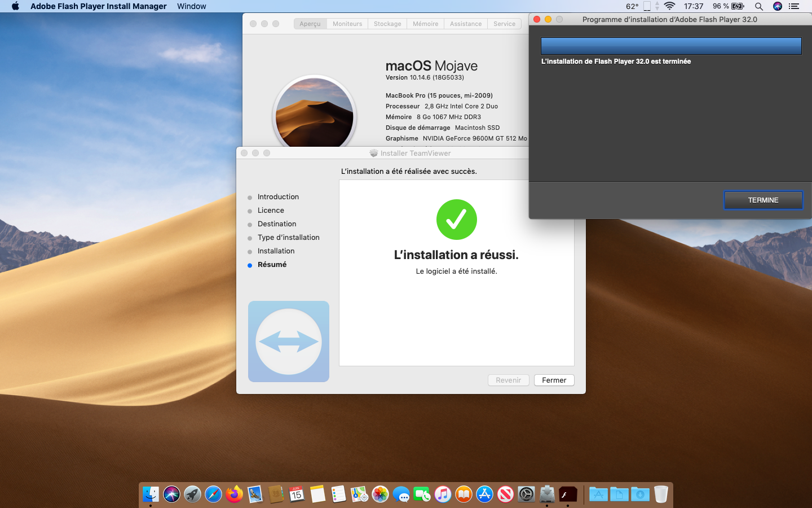Open Contacts book icon in Dock
The width and height of the screenshot is (812, 508).
(x=276, y=494)
